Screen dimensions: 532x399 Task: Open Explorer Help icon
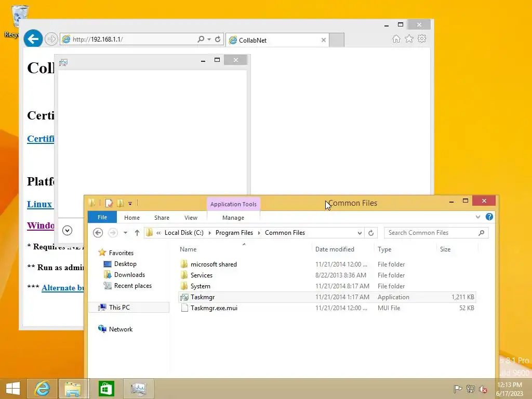click(489, 217)
